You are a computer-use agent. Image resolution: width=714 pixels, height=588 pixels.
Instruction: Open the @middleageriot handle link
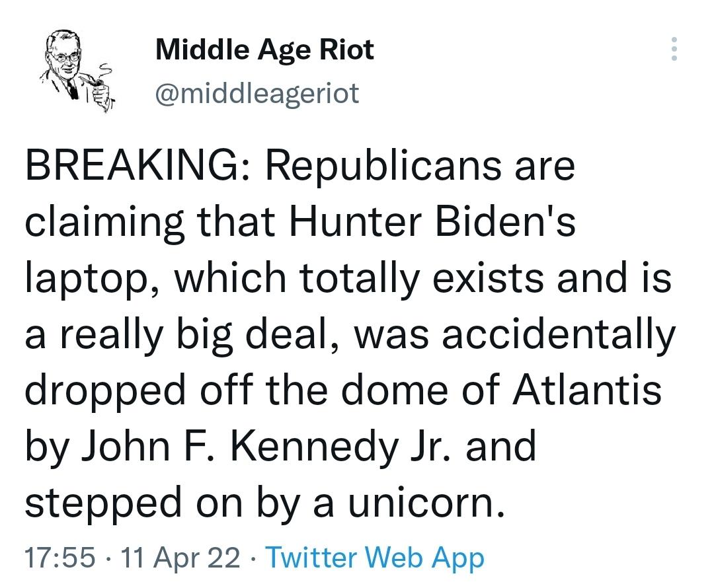point(257,93)
